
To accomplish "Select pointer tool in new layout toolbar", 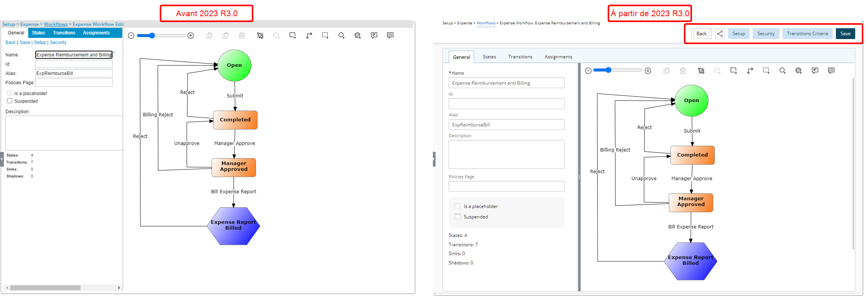I will coord(701,71).
